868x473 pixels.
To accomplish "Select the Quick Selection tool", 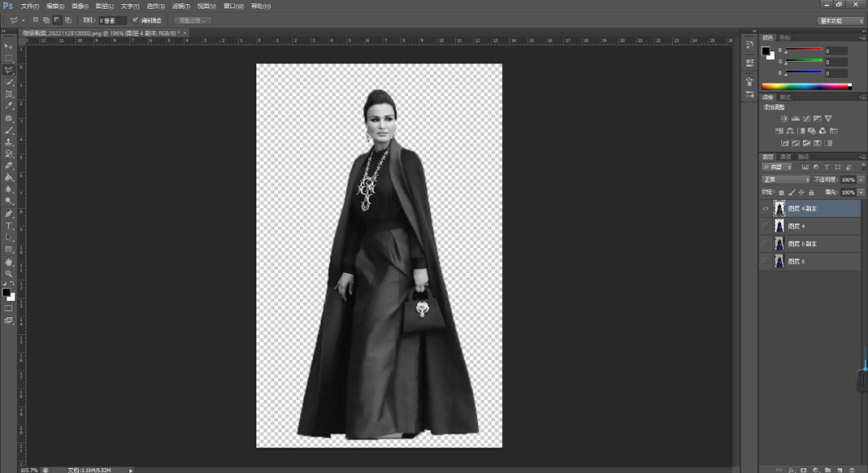I will point(9,82).
